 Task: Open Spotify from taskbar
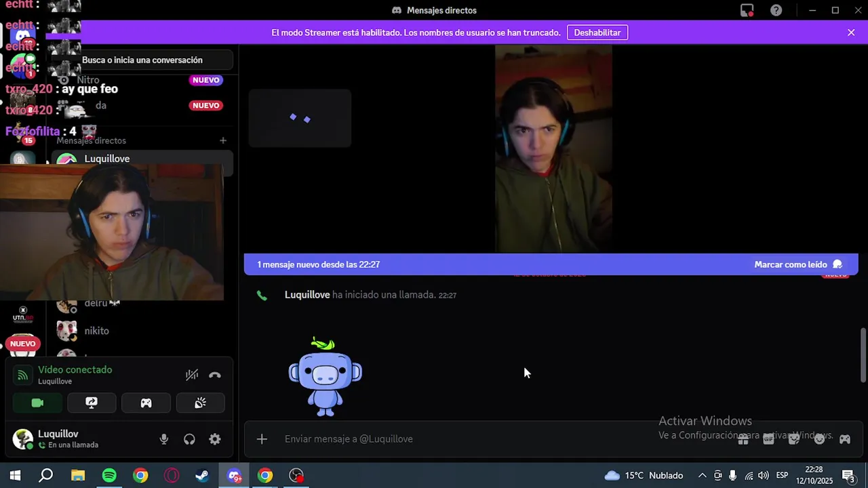pyautogui.click(x=109, y=476)
